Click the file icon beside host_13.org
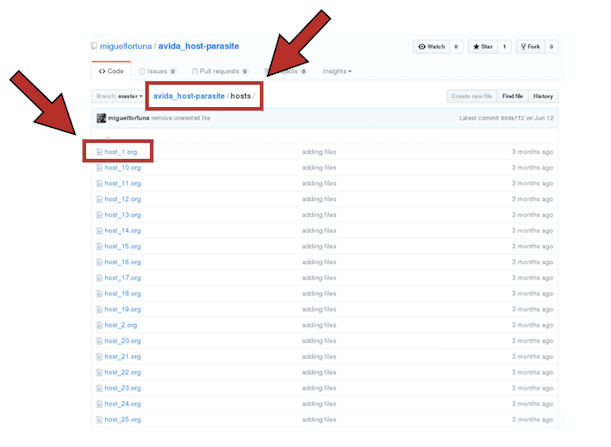Screen dimensions: 611x447 click(99, 215)
